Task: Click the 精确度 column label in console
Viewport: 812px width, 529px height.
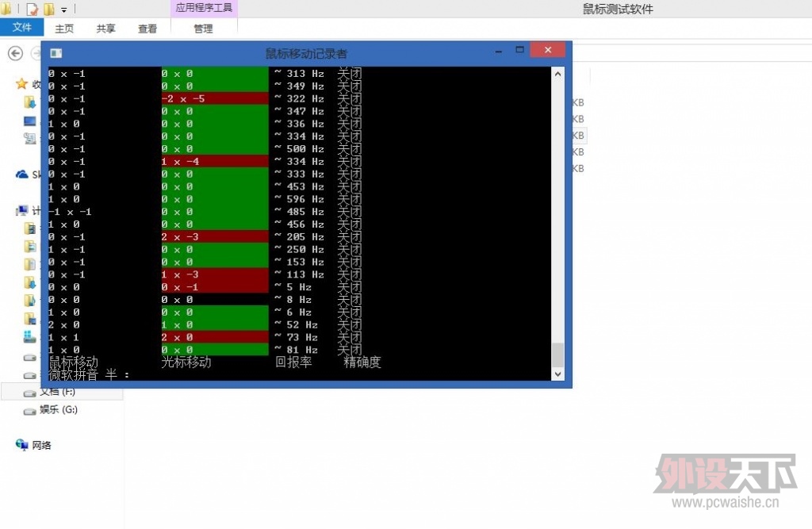Action: pyautogui.click(x=362, y=362)
